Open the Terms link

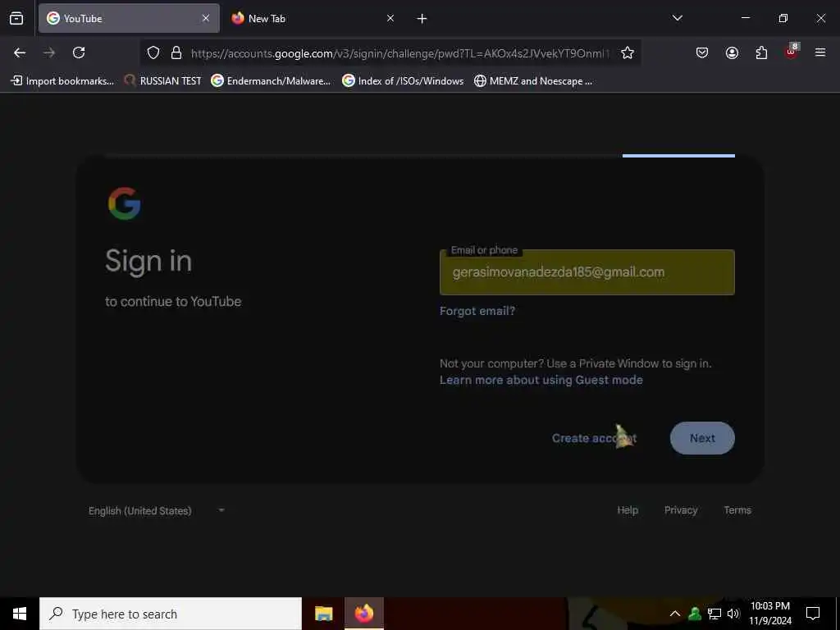click(x=737, y=510)
